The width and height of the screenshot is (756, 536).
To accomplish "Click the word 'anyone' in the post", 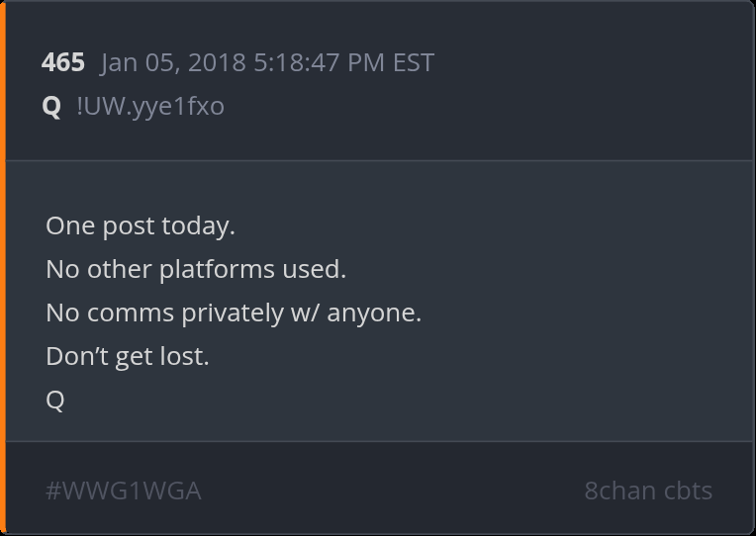I will (x=371, y=313).
